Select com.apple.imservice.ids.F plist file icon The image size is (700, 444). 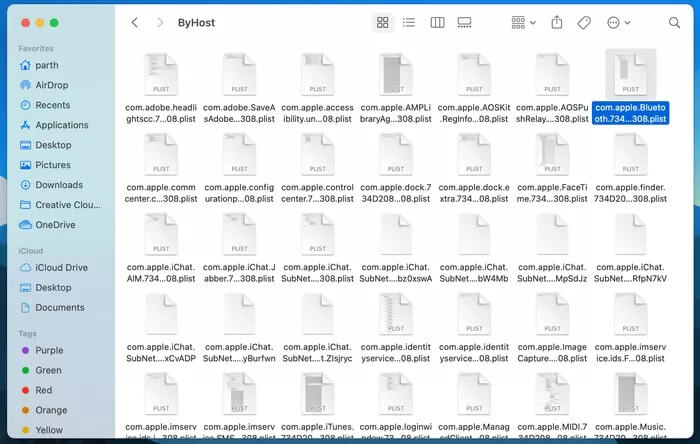coord(630,314)
